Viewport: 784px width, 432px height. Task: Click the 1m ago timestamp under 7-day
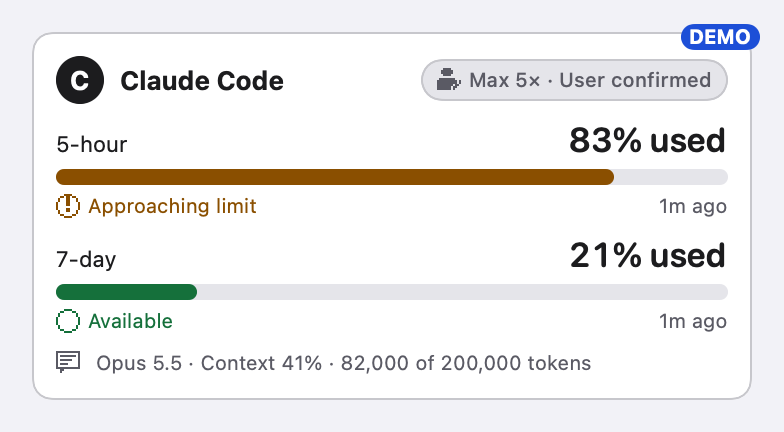click(692, 321)
